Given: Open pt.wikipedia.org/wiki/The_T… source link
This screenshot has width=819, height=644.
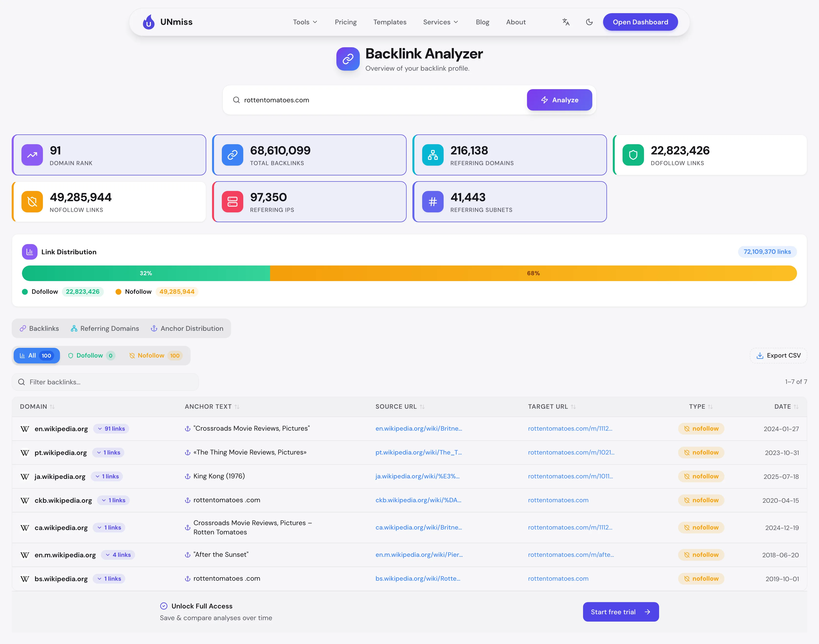Looking at the screenshot, I should click(419, 453).
